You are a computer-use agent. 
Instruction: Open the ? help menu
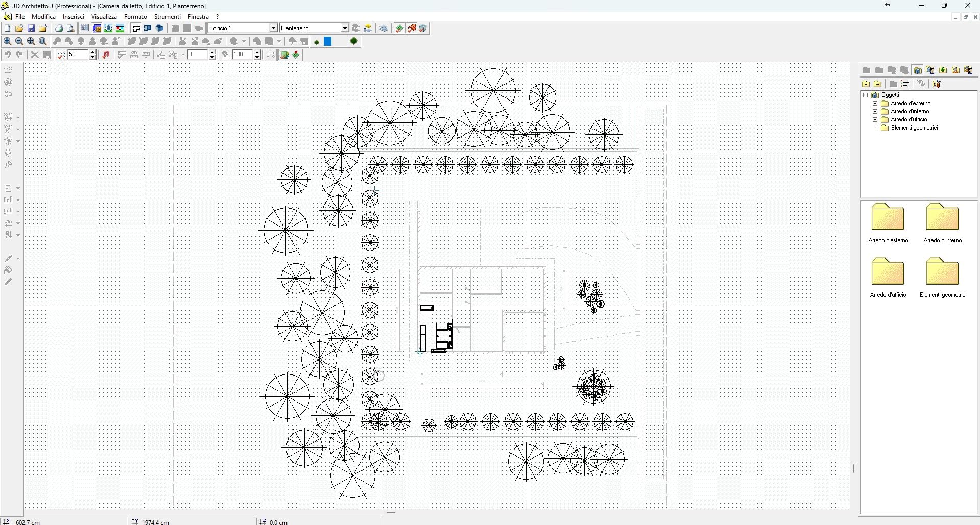click(x=218, y=17)
